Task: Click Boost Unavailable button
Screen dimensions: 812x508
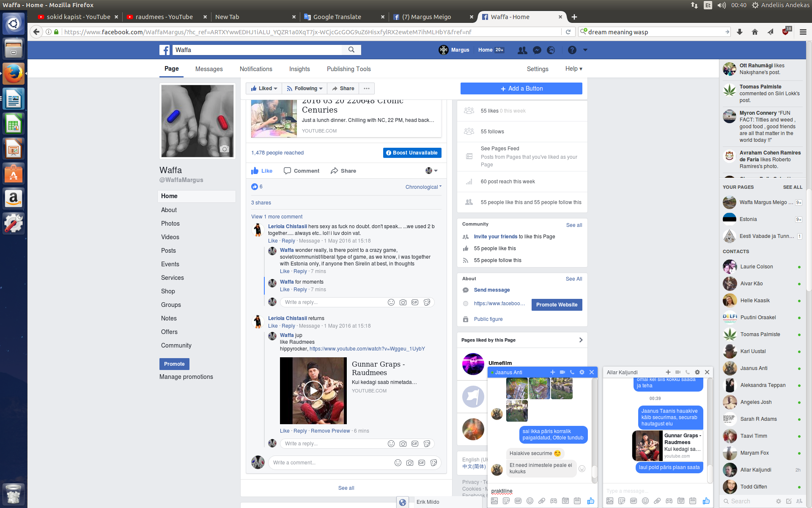Action: tap(412, 153)
